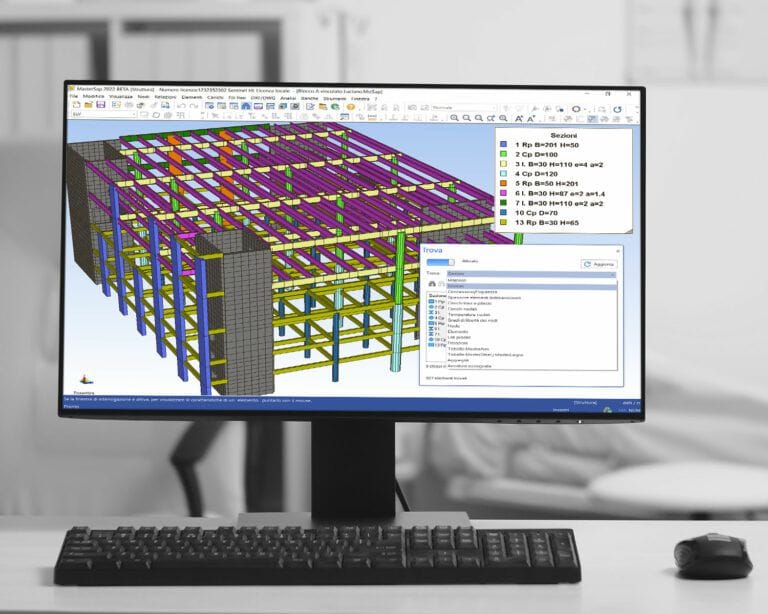Click the Undo arrow icon
Image resolution: width=768 pixels, height=614 pixels.
click(182, 106)
